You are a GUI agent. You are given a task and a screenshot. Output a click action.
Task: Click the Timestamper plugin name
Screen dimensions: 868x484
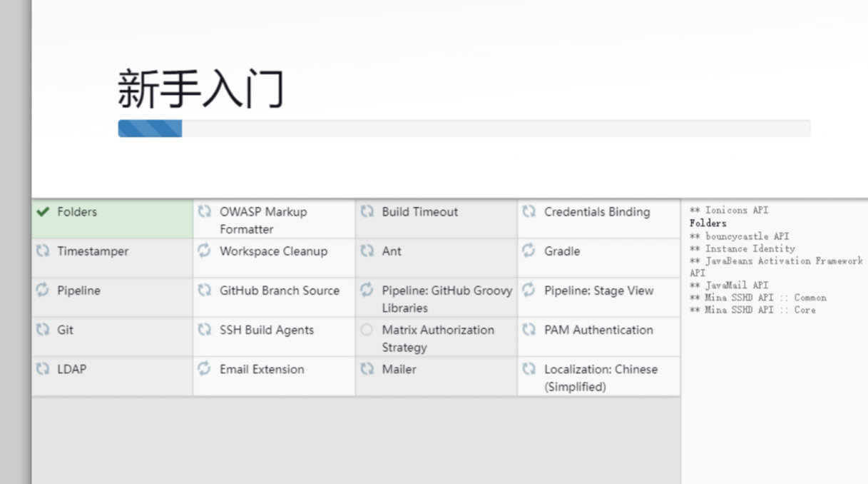click(93, 251)
